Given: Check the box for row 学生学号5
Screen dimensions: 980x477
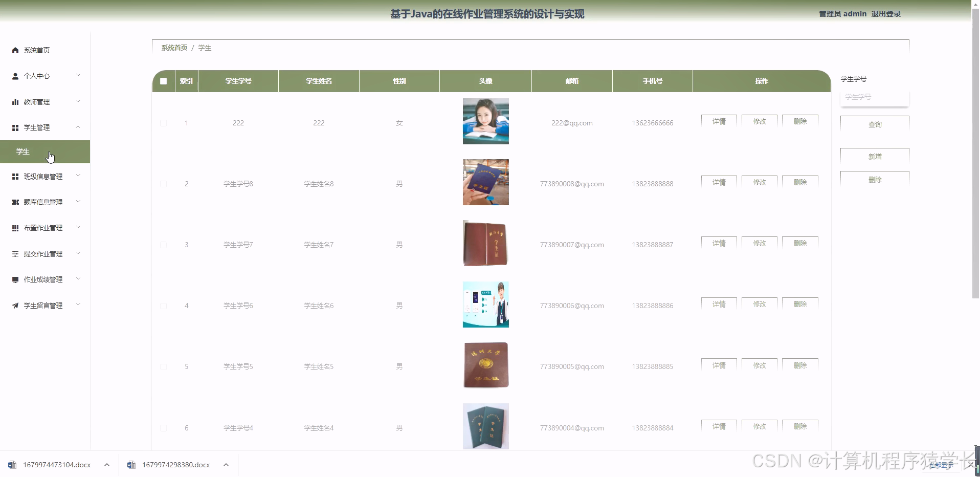Looking at the screenshot, I should coord(163,366).
